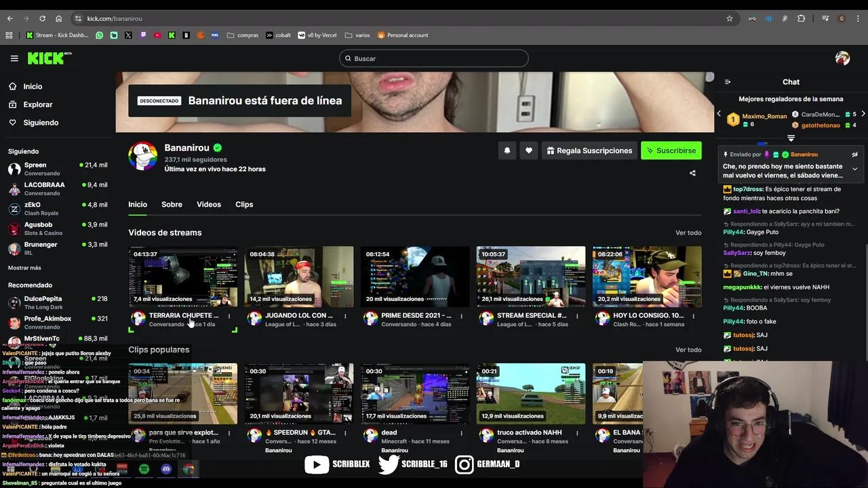Screen dimensions: 868x488
Task: Click Maximo_Roman top gifter name
Action: coord(764,117)
